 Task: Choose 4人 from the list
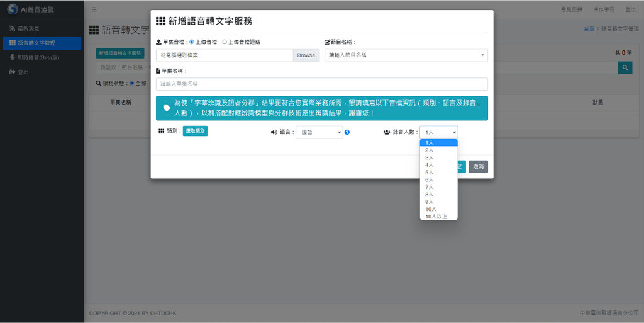point(438,165)
